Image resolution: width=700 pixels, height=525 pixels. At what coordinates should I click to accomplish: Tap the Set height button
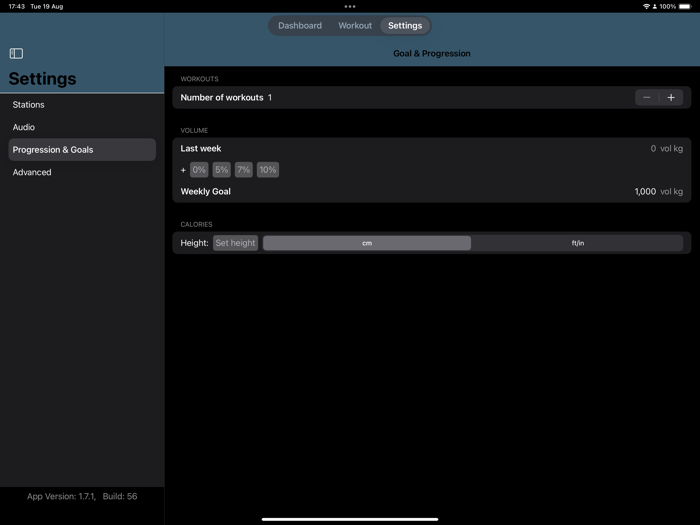point(235,243)
